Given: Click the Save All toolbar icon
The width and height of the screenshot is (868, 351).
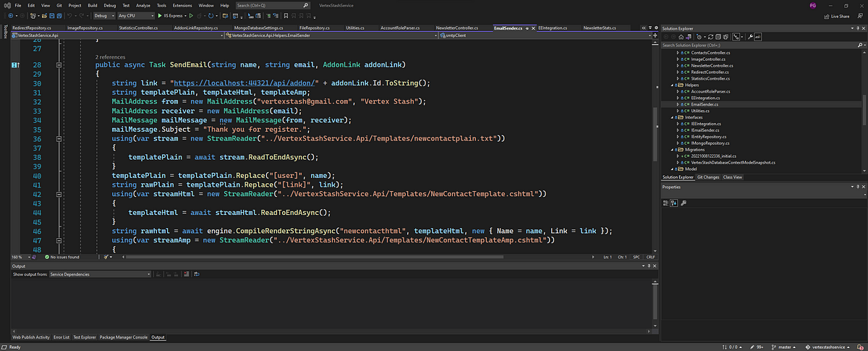Looking at the screenshot, I should click(59, 14).
